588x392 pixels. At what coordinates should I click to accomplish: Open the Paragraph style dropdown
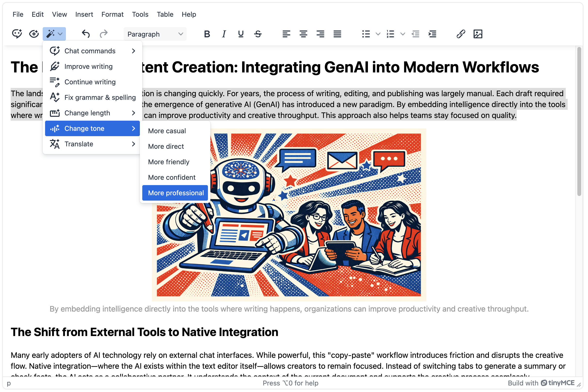[x=155, y=34]
